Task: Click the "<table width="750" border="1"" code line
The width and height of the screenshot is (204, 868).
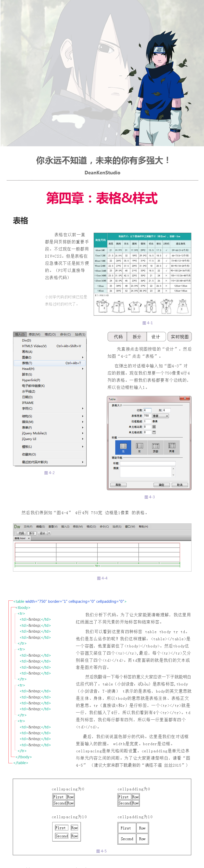Action: (70, 601)
